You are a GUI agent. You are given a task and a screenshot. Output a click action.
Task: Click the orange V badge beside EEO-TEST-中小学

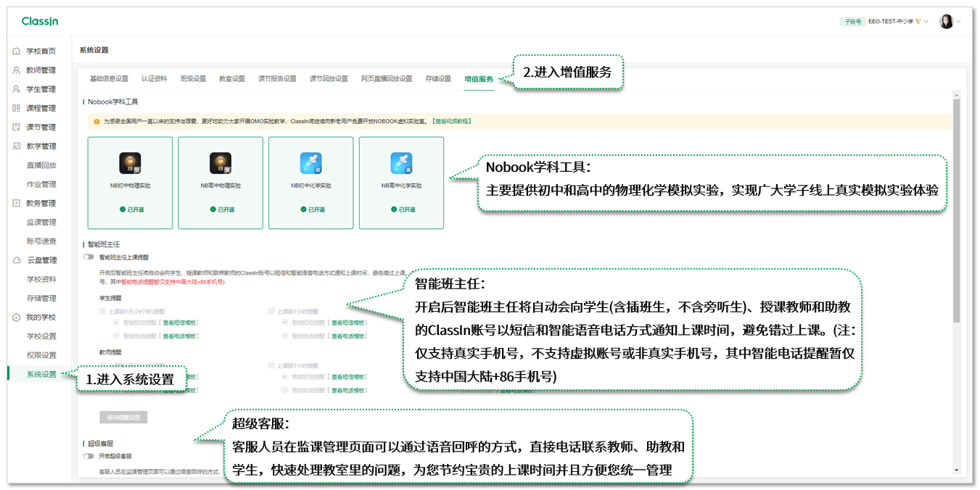point(918,22)
